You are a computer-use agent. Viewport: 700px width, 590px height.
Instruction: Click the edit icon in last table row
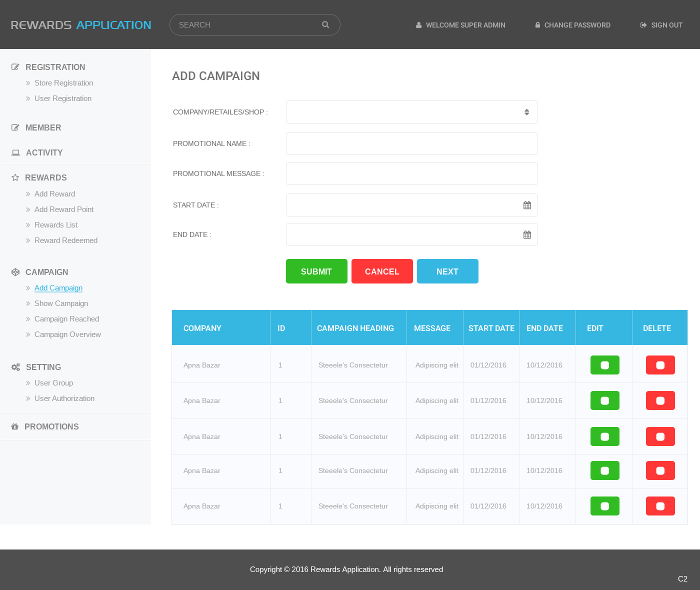604,506
